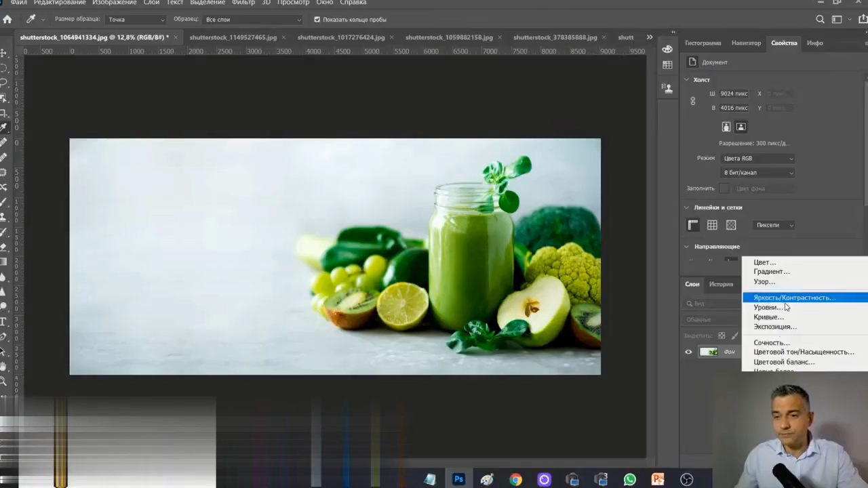Open PowerPoint from taskbar
868x488 pixels.
(658, 480)
